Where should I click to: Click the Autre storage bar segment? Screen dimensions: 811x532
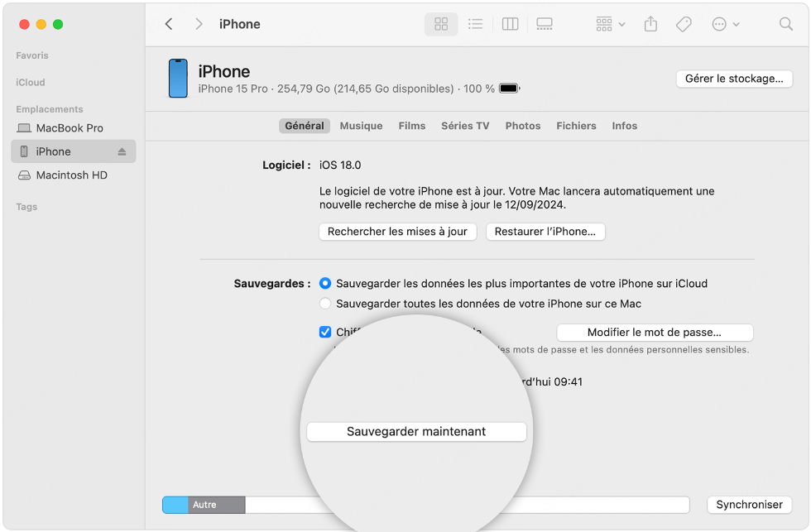pyautogui.click(x=216, y=505)
